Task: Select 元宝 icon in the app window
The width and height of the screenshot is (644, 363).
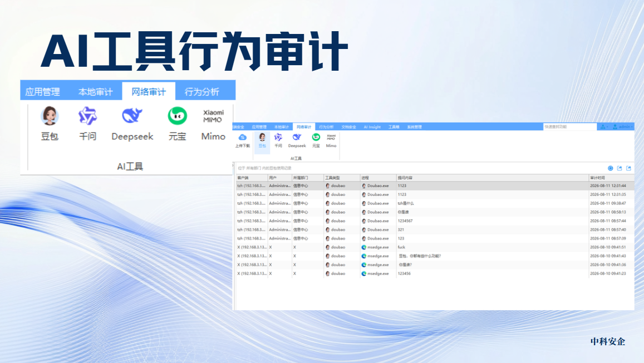Action: click(316, 137)
